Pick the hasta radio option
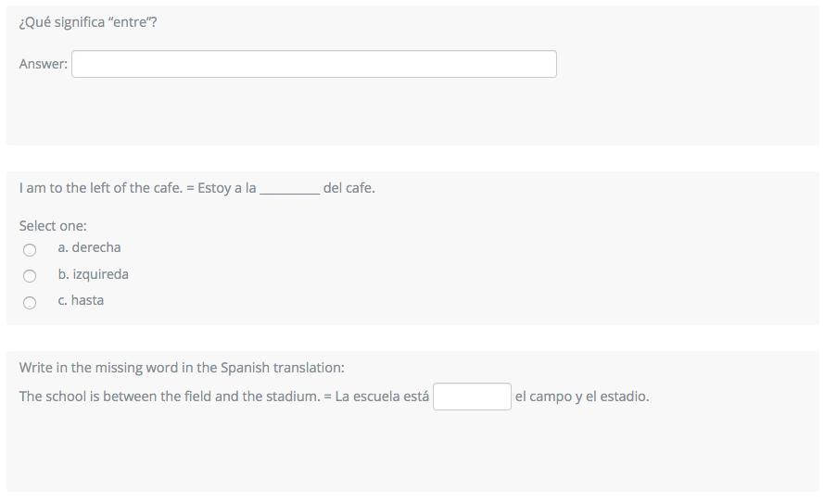Screen dimensions: 824x504 pyautogui.click(x=30, y=303)
